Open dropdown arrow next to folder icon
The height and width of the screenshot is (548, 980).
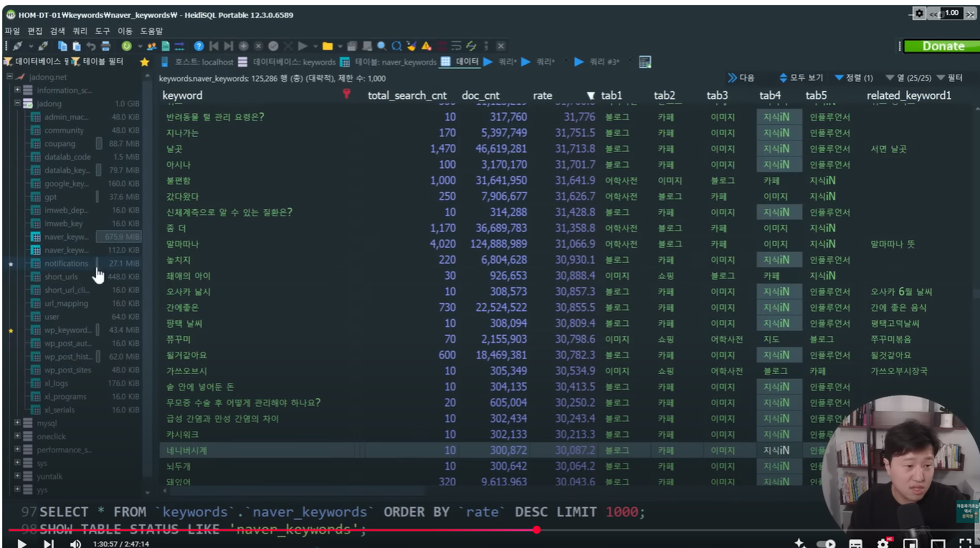(340, 46)
